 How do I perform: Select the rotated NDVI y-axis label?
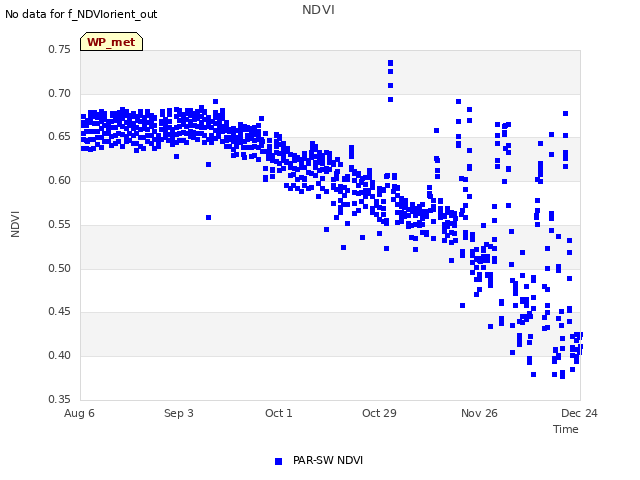(15, 224)
